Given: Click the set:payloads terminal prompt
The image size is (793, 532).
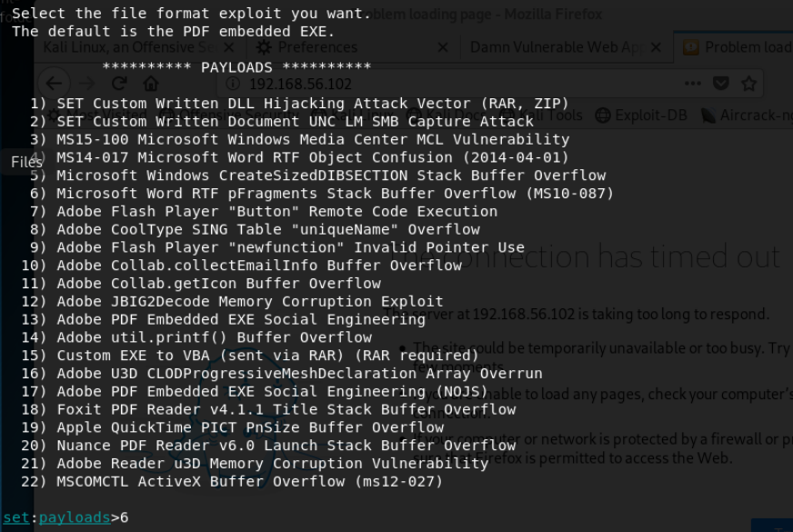Looking at the screenshot, I should pos(55,517).
